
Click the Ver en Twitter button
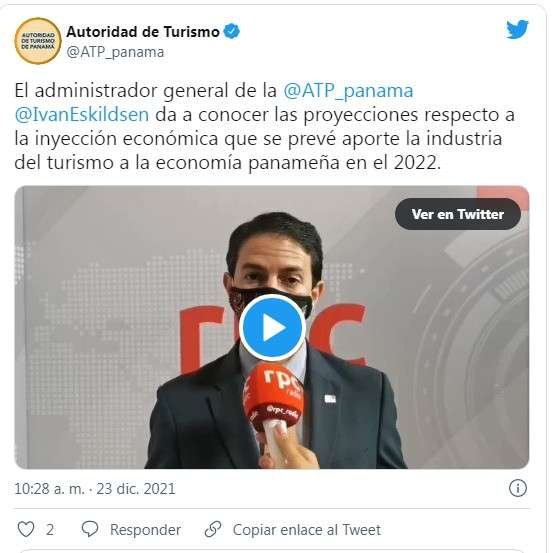coord(458,214)
